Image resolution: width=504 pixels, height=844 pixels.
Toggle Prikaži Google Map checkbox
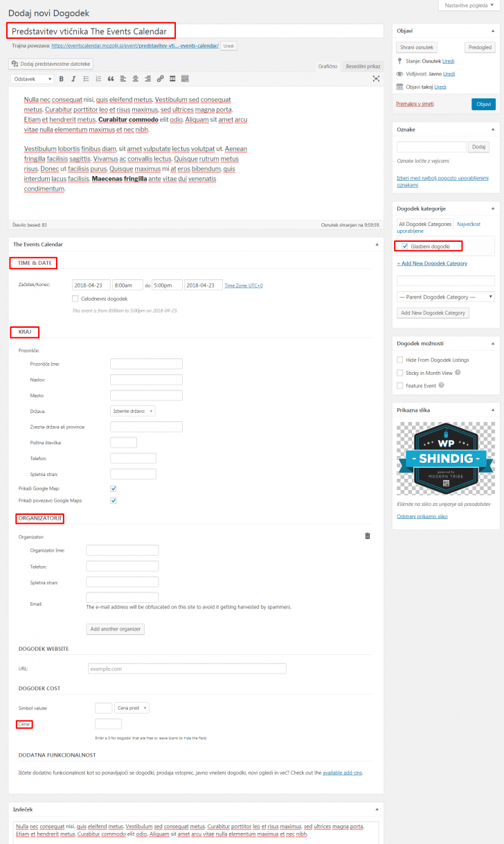click(113, 489)
